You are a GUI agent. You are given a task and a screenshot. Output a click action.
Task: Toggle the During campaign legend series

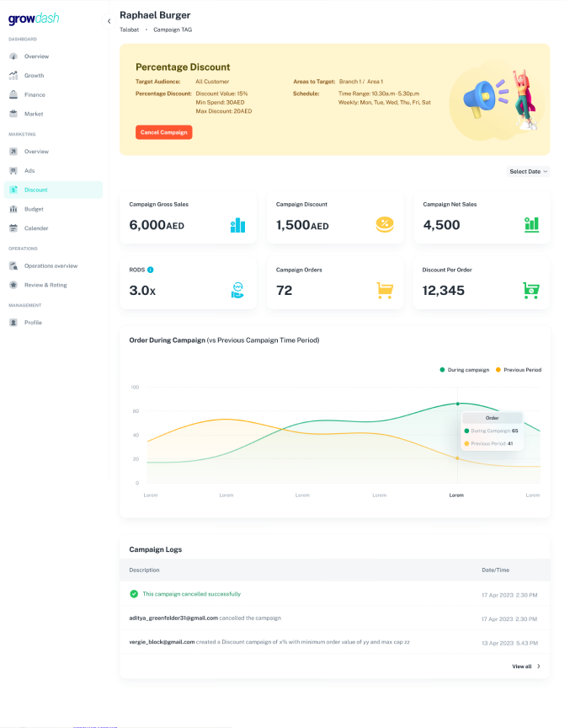(464, 370)
